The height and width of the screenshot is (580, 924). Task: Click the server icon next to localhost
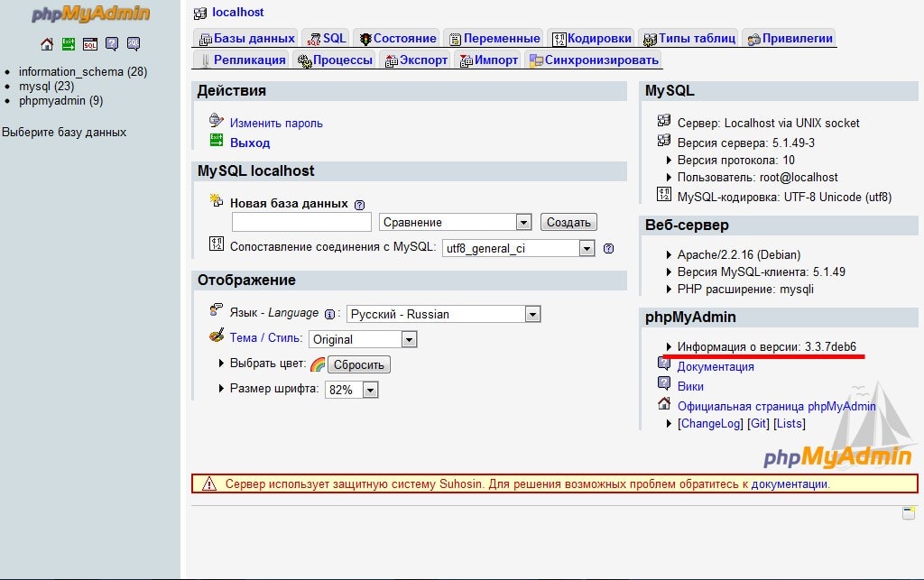coord(200,13)
